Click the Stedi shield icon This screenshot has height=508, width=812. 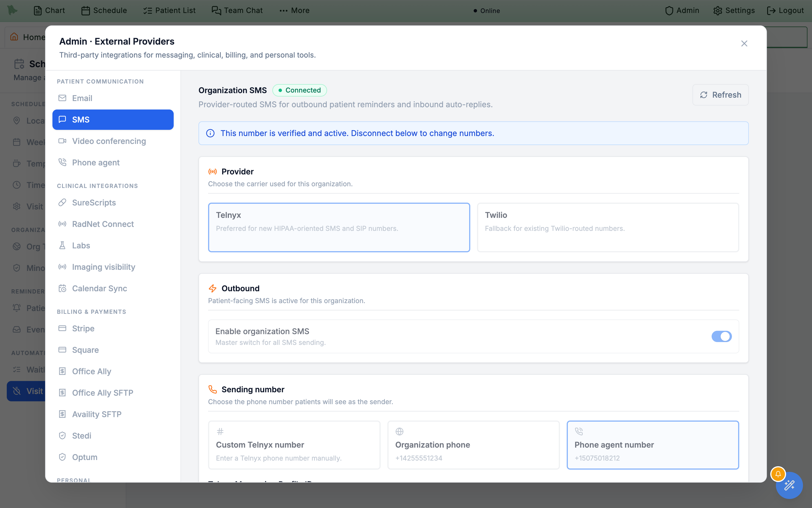62,435
